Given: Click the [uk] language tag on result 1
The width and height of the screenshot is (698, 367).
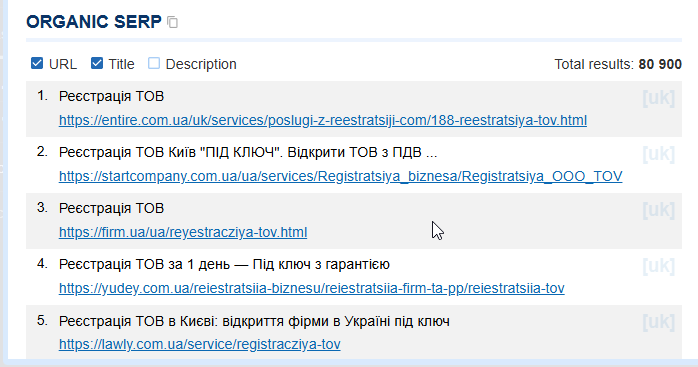Looking at the screenshot, I should [x=658, y=98].
